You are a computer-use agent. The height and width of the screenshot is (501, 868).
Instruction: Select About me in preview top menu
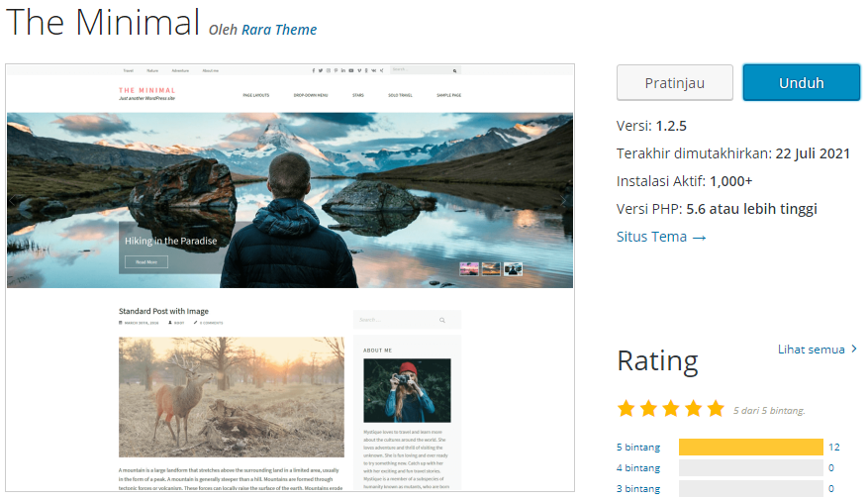click(x=211, y=71)
